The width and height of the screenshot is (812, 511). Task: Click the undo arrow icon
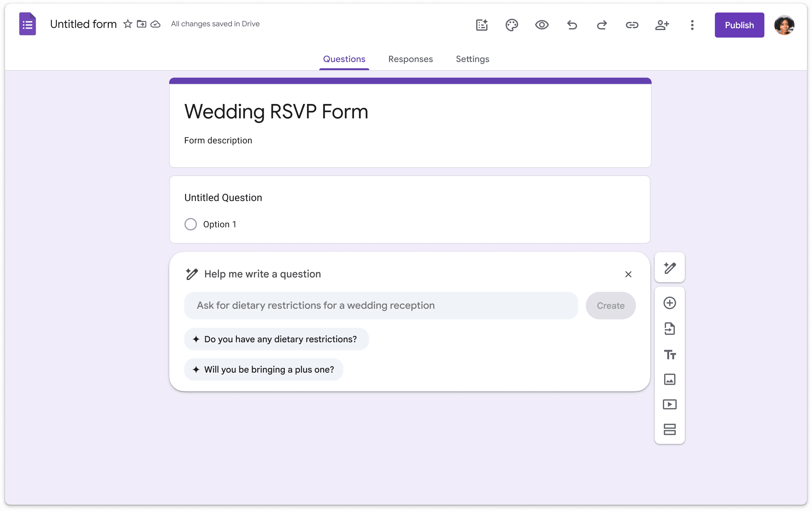[572, 25]
